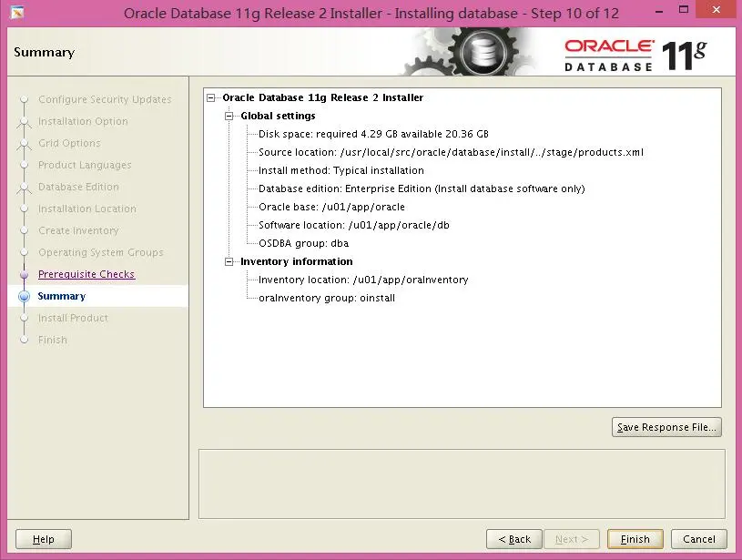The height and width of the screenshot is (560, 742).
Task: Select the Oracle Database 11g Release 2 Installer root label
Action: click(322, 97)
